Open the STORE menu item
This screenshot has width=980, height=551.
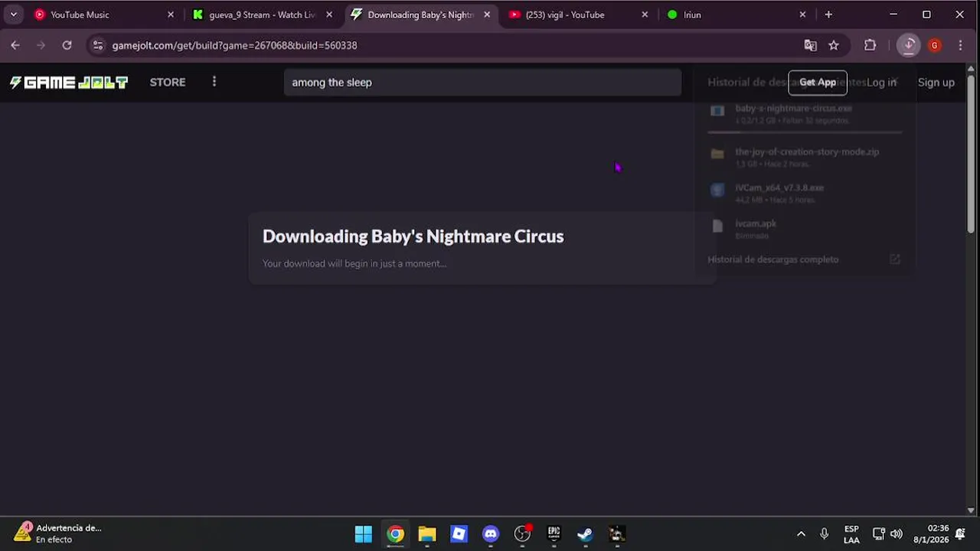(168, 82)
